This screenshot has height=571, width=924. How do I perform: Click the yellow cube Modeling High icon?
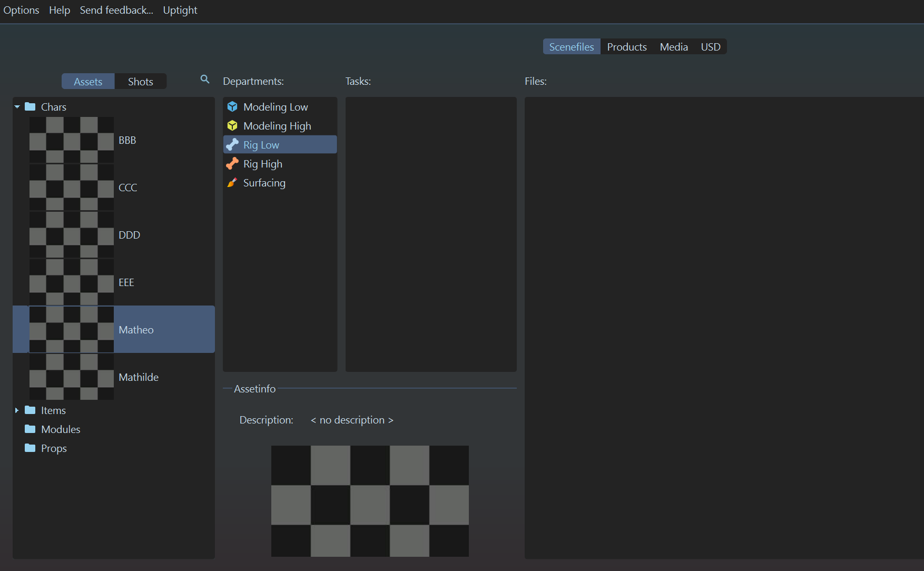(x=232, y=126)
